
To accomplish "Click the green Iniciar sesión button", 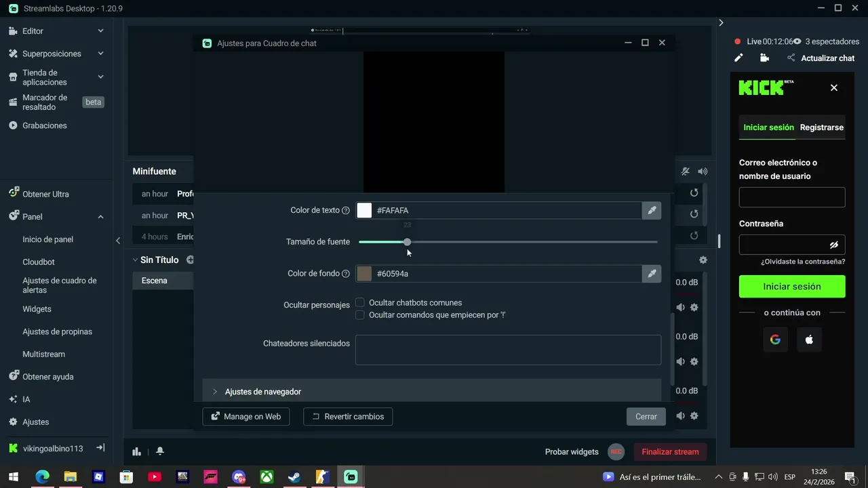I will [x=792, y=287].
